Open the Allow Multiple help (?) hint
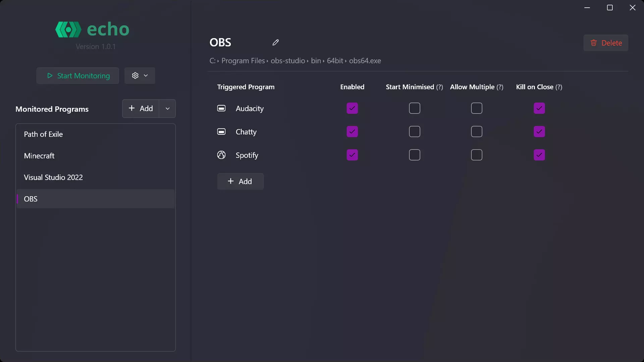 (500, 87)
